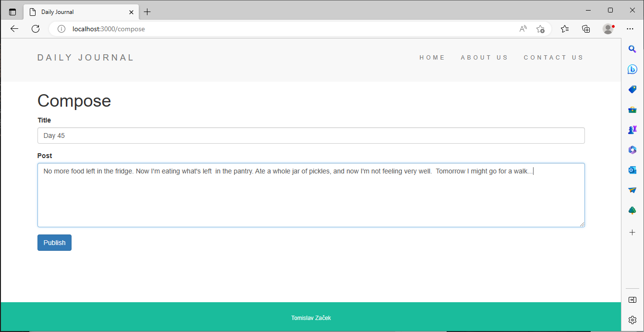This screenshot has width=644, height=332.
Task: Open Games from the sidebar
Action: tap(632, 129)
